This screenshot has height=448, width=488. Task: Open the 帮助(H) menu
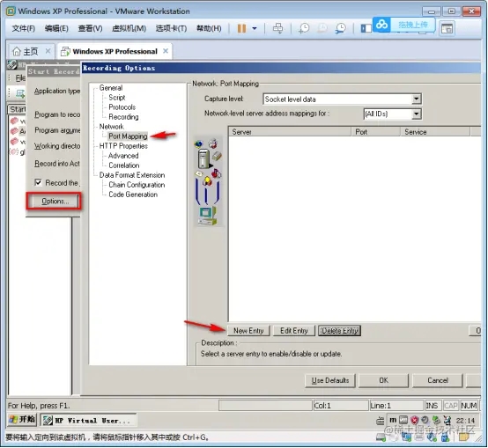pyautogui.click(x=209, y=28)
